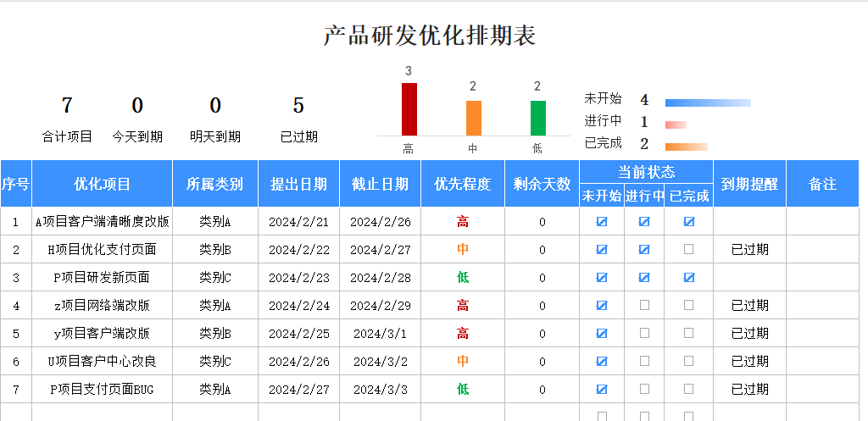Image resolution: width=868 pixels, height=421 pixels.
Task: Select cell P项目研发新页面
Action: (103, 277)
